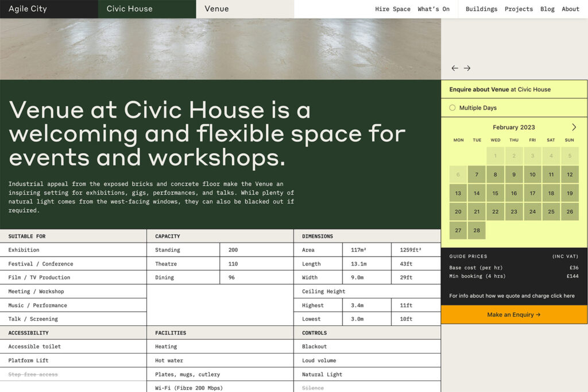Advance the calendar to March 2023
The image size is (588, 392).
(x=573, y=128)
